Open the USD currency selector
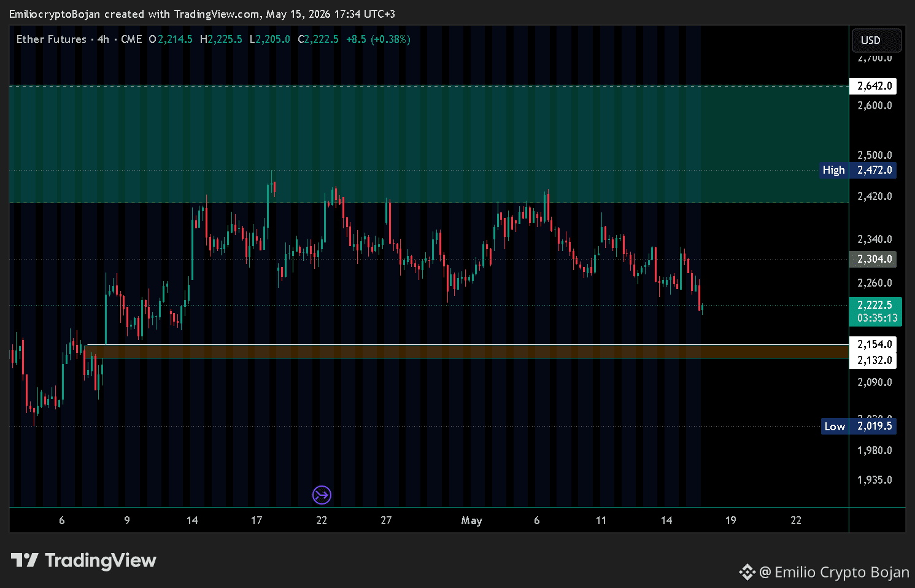Image resolution: width=915 pixels, height=588 pixels. click(876, 41)
